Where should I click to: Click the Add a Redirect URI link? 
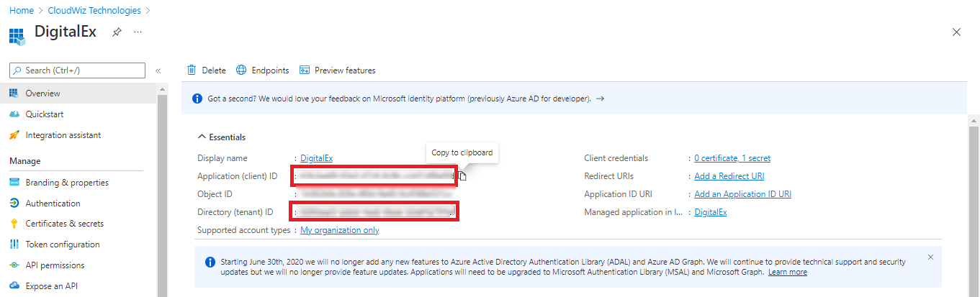click(x=729, y=176)
